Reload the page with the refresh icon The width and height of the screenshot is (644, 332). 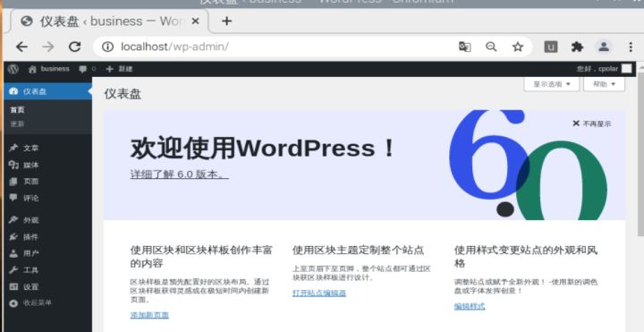[x=74, y=47]
